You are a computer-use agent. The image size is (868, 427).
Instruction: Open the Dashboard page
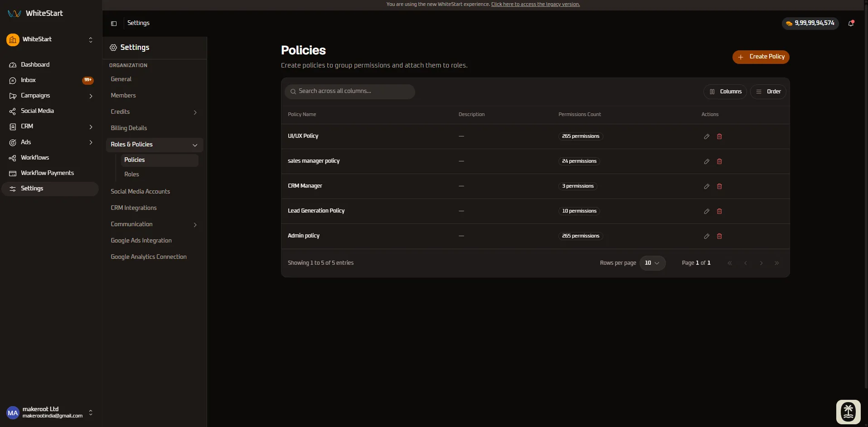coord(50,65)
